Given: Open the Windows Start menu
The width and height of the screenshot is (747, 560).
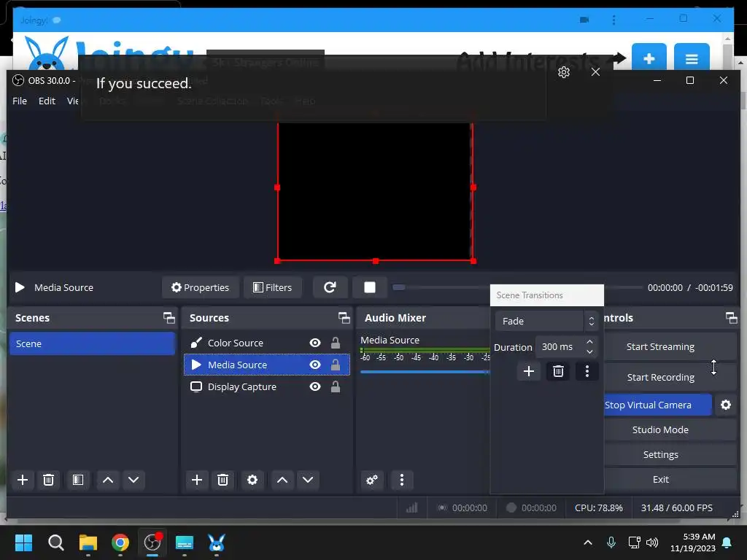Looking at the screenshot, I should click(23, 542).
